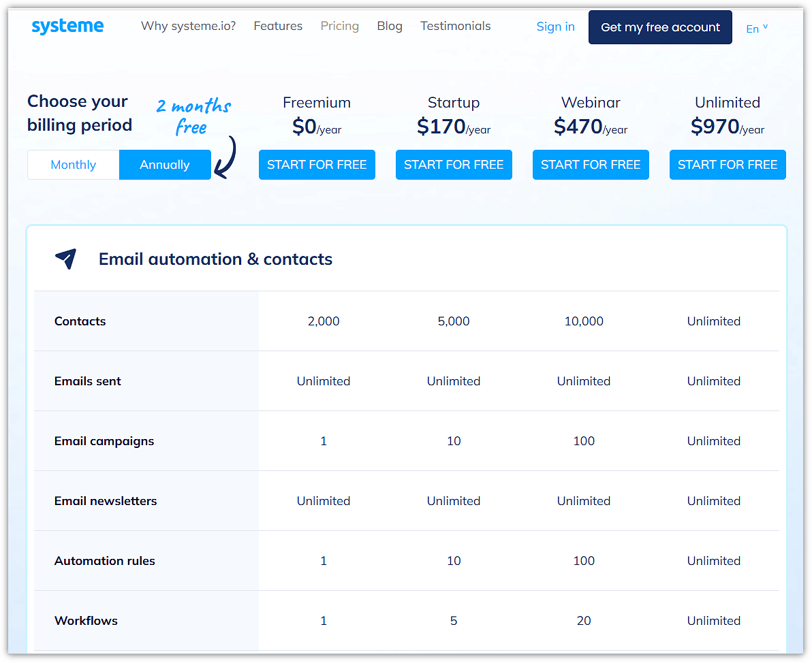Click the 2,000 contacts value
812x663 pixels.
(324, 321)
